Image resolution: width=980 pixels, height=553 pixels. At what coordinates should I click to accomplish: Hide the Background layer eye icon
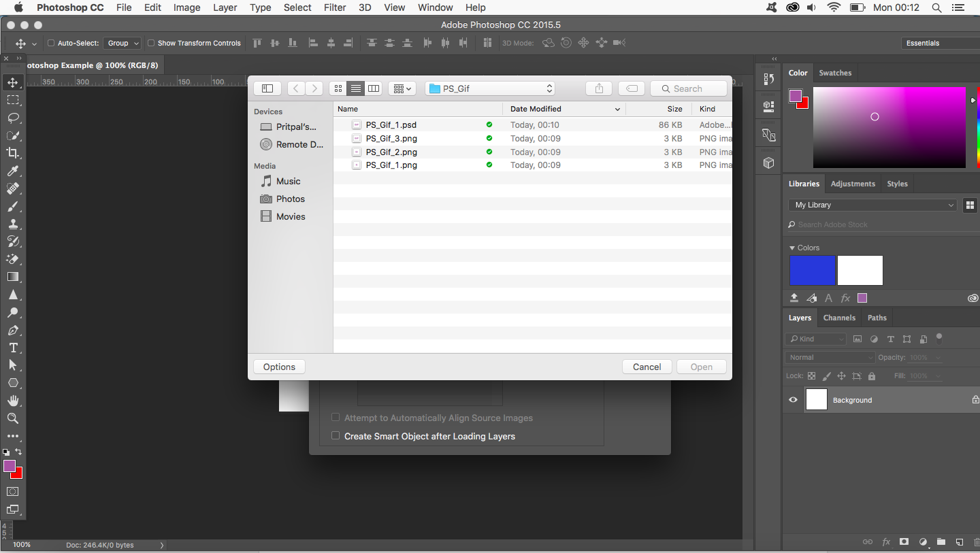(793, 400)
